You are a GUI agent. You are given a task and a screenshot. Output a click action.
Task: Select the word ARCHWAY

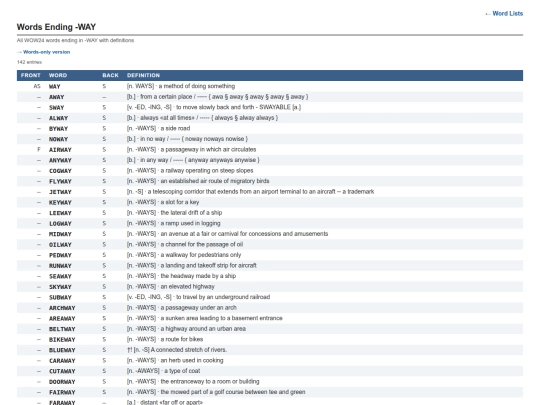(x=62, y=308)
